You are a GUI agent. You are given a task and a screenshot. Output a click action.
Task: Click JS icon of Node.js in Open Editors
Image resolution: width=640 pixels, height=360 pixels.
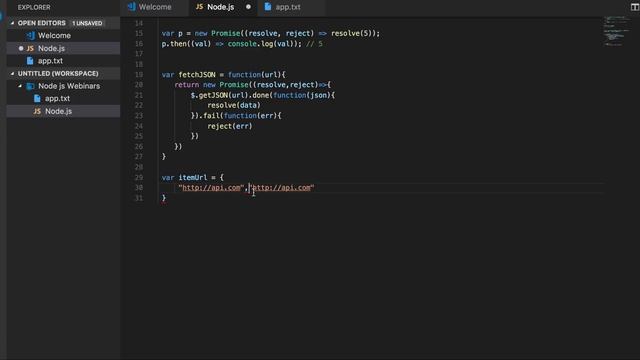(x=30, y=48)
